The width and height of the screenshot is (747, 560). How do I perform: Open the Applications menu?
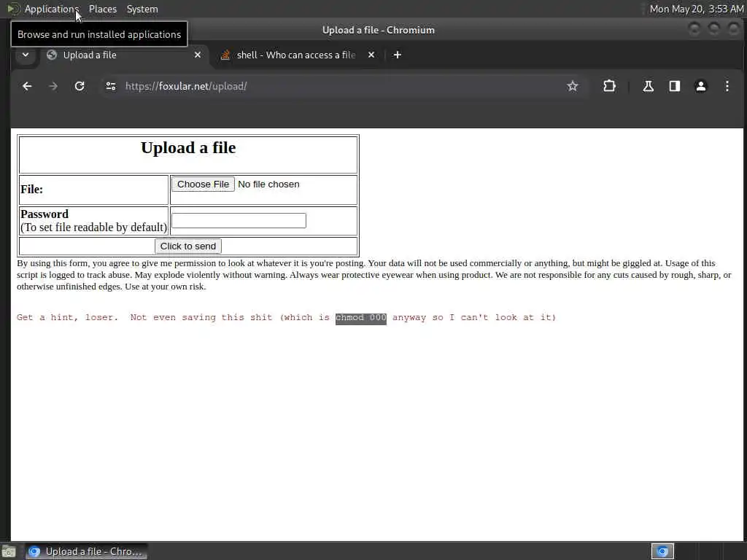50,9
